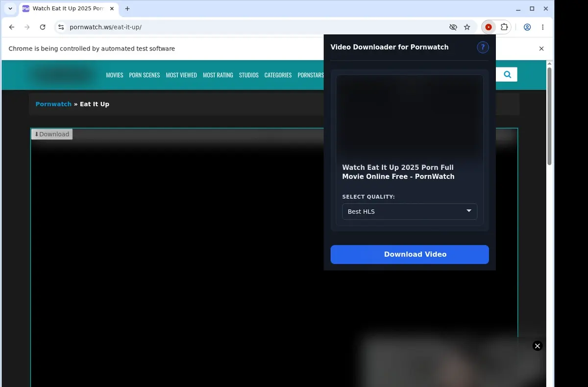Bookmark this page with the star icon

tap(467, 27)
